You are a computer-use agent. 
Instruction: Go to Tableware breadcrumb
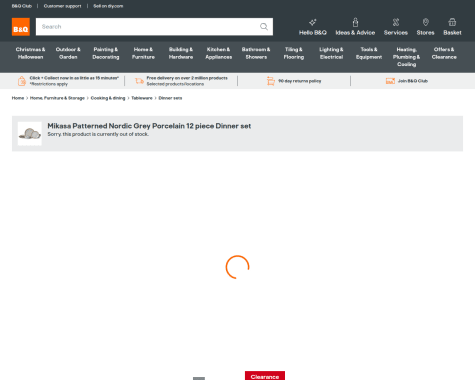(142, 98)
